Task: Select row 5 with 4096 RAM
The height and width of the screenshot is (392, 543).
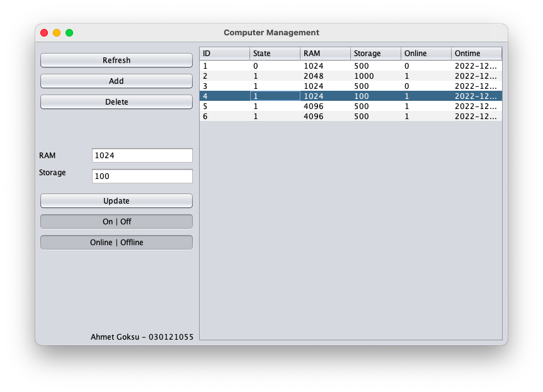Action: coord(315,106)
